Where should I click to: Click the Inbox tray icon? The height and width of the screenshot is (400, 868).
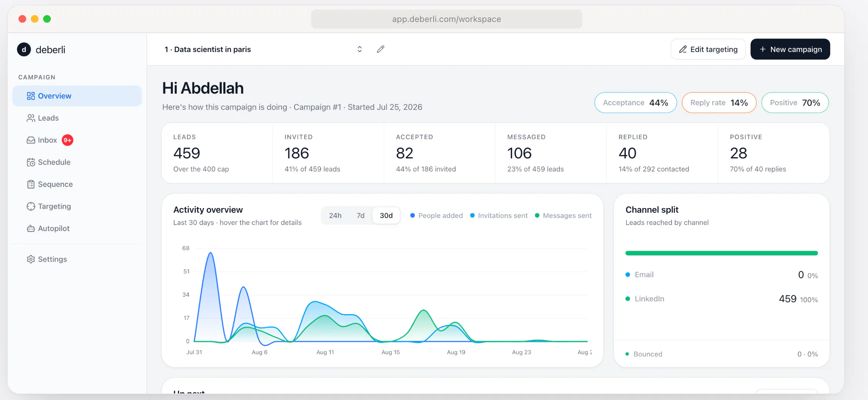click(31, 140)
